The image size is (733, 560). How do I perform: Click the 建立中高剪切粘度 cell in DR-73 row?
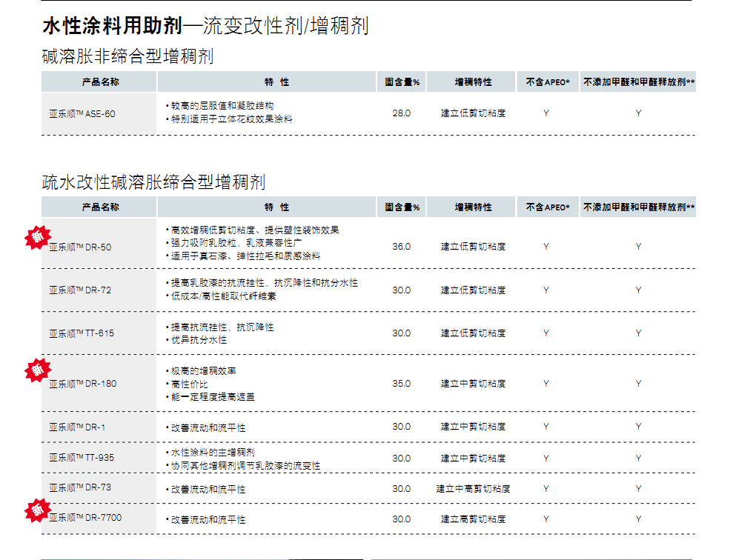[473, 489]
